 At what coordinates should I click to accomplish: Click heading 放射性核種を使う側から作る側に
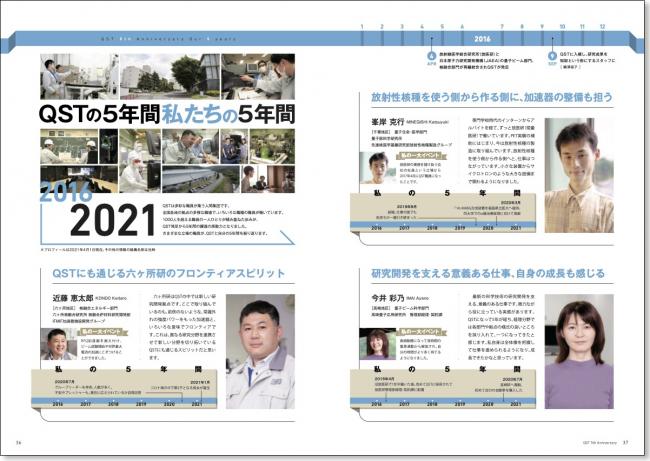pyautogui.click(x=492, y=97)
